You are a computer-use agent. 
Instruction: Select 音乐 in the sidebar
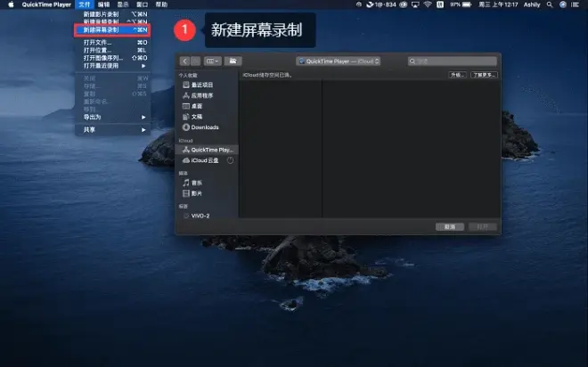click(207, 183)
